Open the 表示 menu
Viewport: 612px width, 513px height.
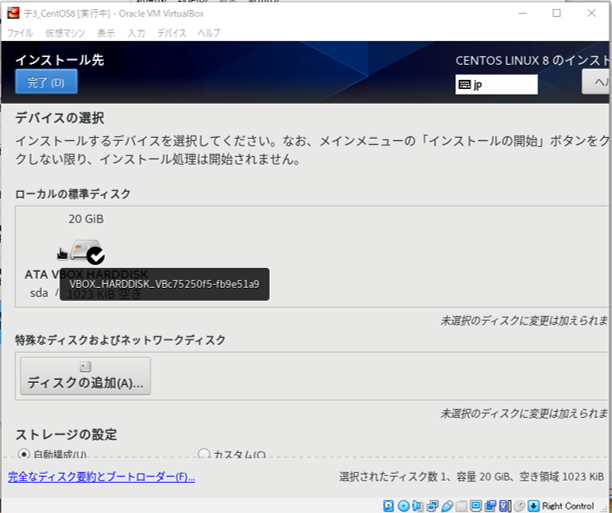pyautogui.click(x=106, y=33)
